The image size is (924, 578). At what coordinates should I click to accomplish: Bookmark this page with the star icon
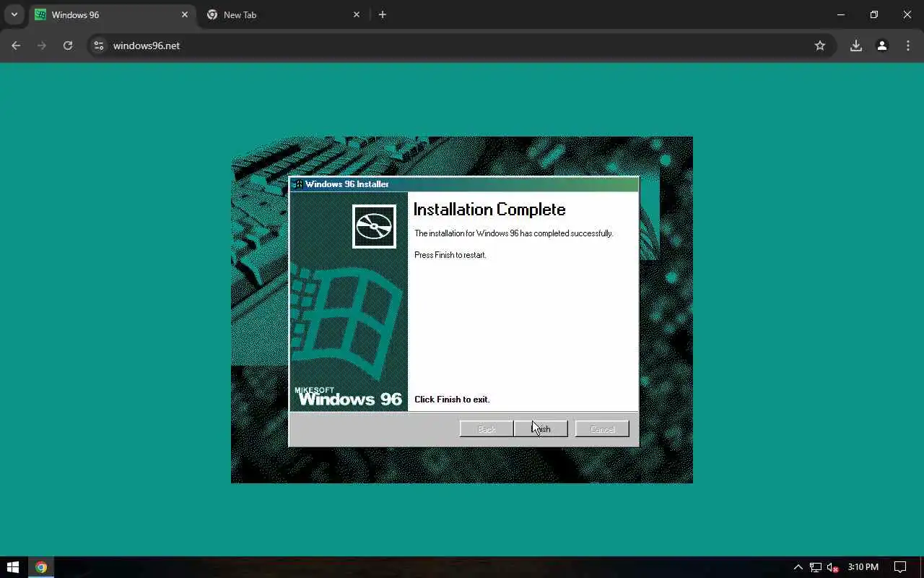click(x=820, y=46)
